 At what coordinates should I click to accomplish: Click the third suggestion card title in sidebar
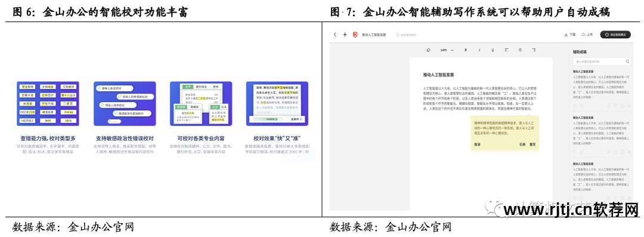[x=583, y=164]
